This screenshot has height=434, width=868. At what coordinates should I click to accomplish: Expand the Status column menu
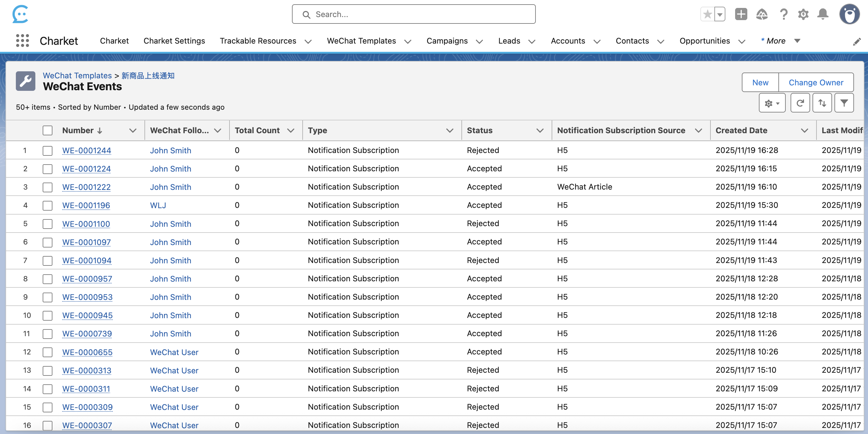point(540,130)
